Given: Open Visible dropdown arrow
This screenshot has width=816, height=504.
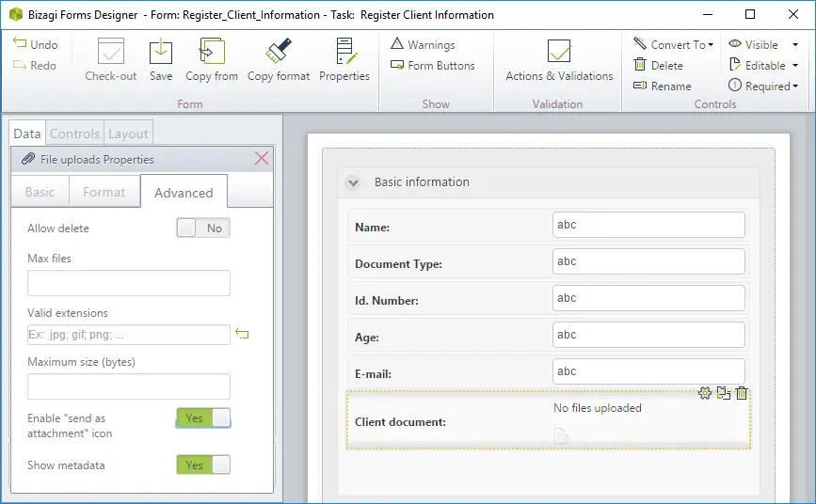Looking at the screenshot, I should tap(795, 45).
